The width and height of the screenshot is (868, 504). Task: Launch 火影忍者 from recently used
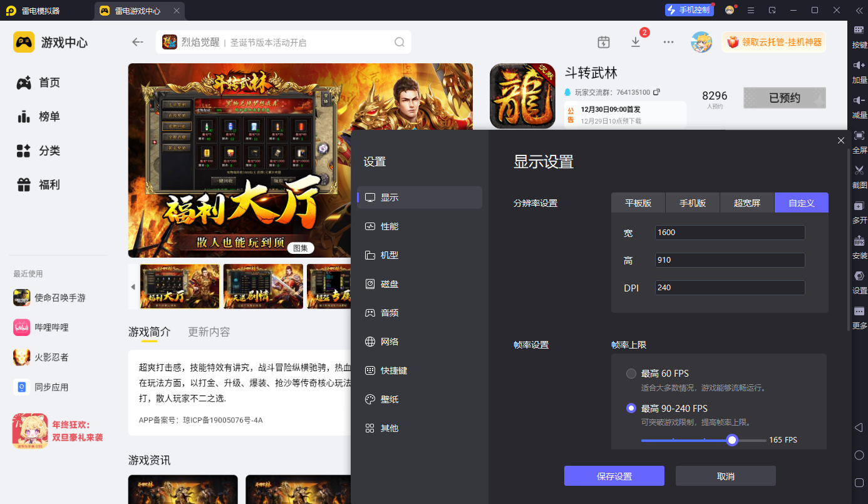click(x=41, y=357)
